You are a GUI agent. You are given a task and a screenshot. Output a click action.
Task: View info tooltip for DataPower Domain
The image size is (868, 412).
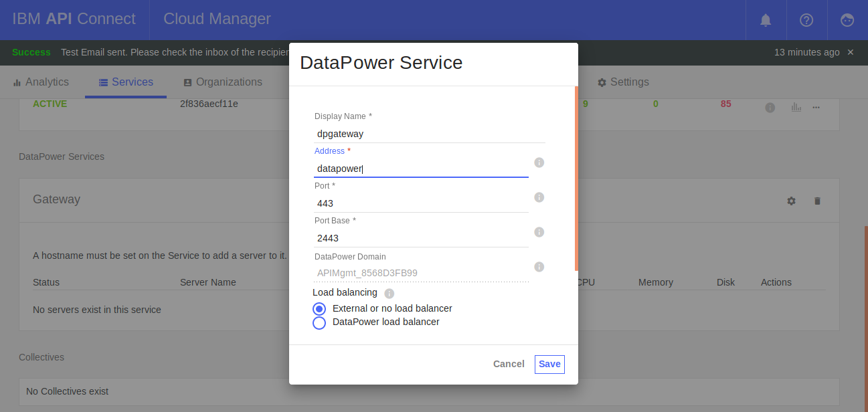coord(539,267)
